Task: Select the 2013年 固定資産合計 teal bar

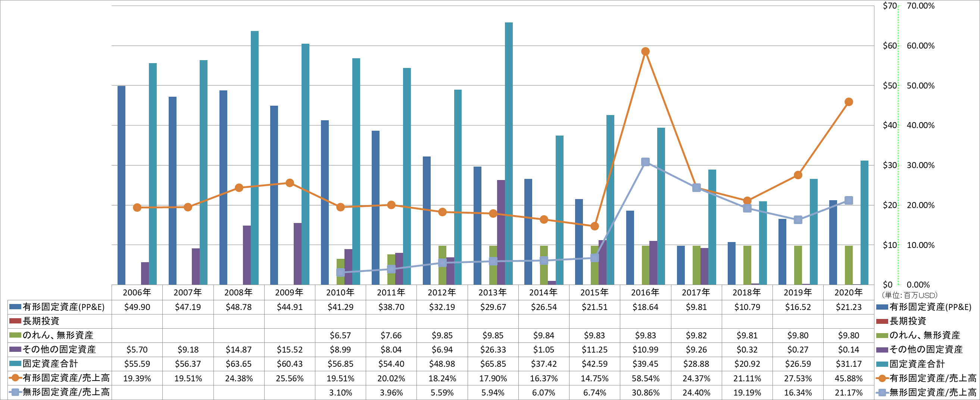Action: click(x=509, y=154)
